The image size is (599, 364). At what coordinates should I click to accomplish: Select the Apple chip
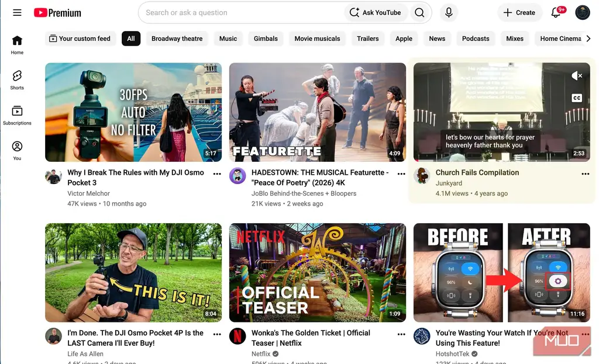pyautogui.click(x=404, y=39)
